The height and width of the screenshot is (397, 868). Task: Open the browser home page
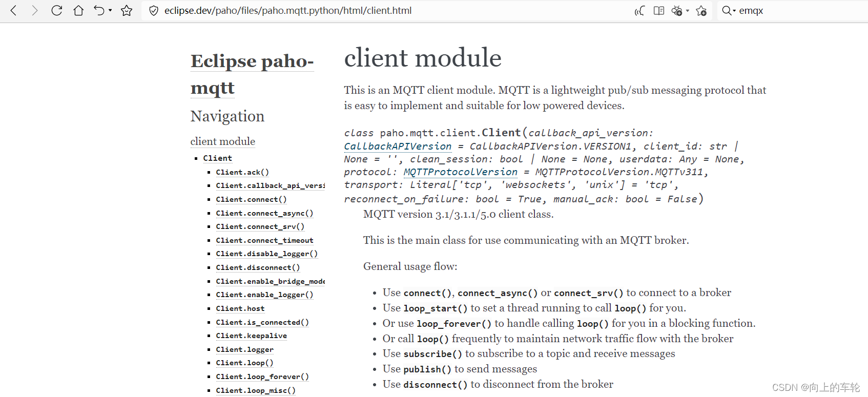[78, 10]
